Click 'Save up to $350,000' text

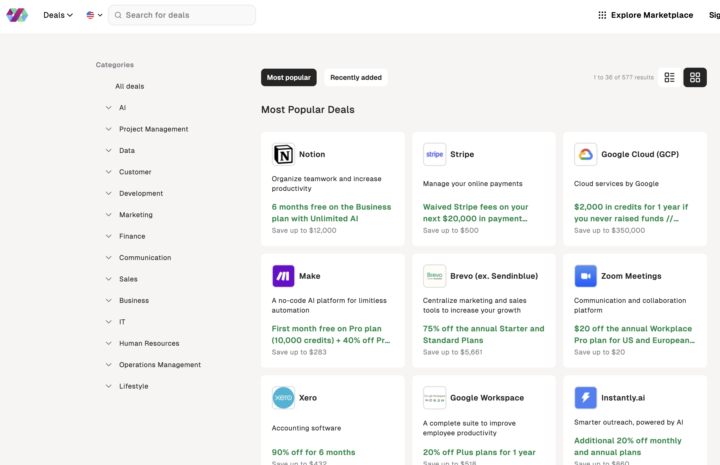(609, 230)
